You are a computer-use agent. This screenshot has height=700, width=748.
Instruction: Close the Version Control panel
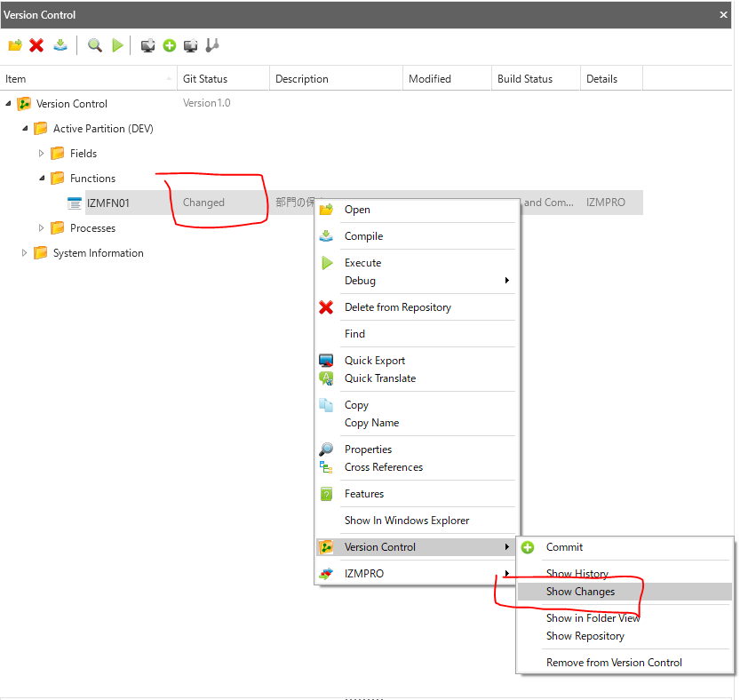(723, 15)
